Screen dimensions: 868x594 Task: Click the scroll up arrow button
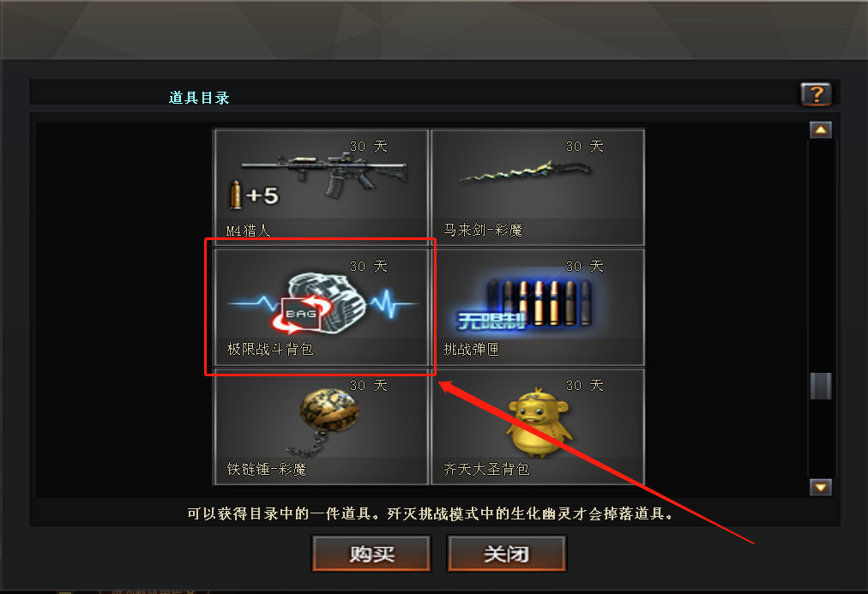tap(820, 130)
